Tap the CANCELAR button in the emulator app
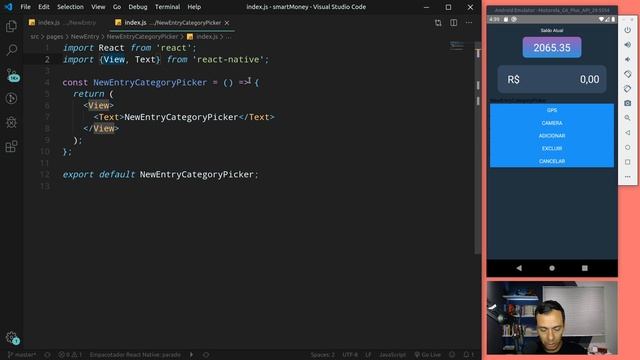 click(x=552, y=161)
